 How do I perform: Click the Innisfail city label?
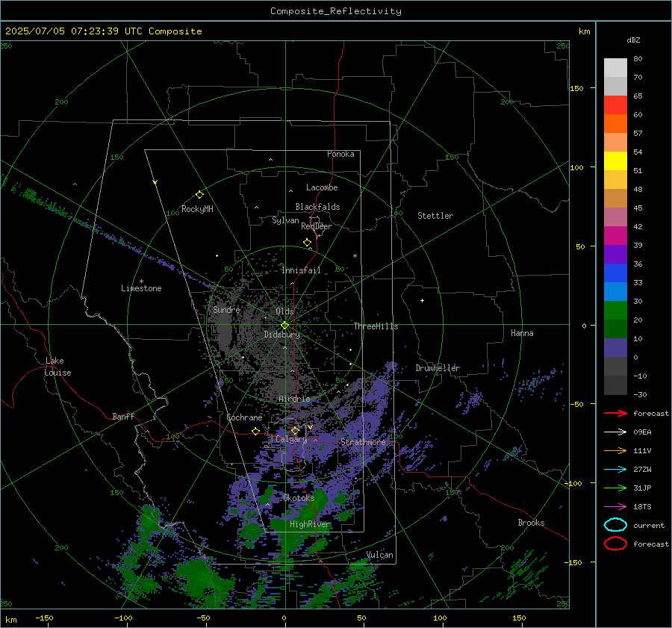301,270
